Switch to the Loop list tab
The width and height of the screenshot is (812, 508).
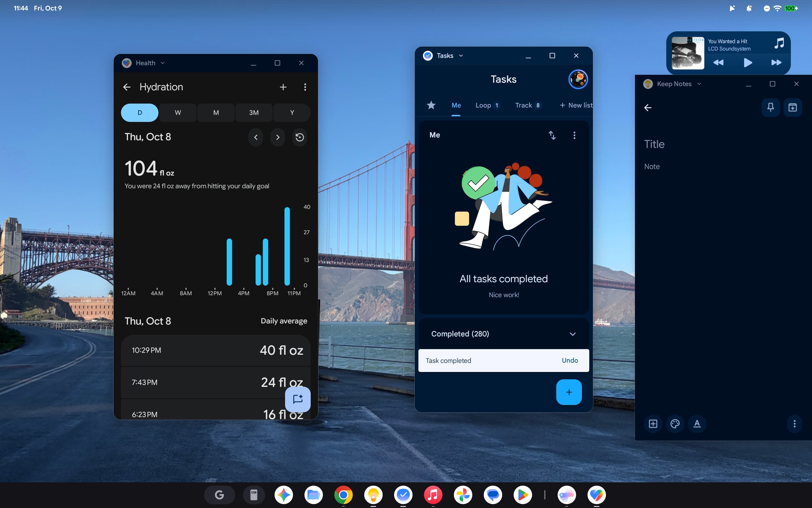click(x=487, y=106)
